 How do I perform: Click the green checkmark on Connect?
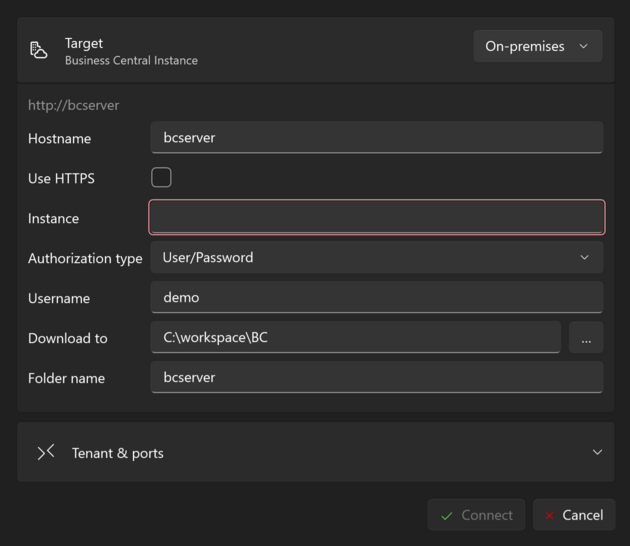pyautogui.click(x=447, y=516)
